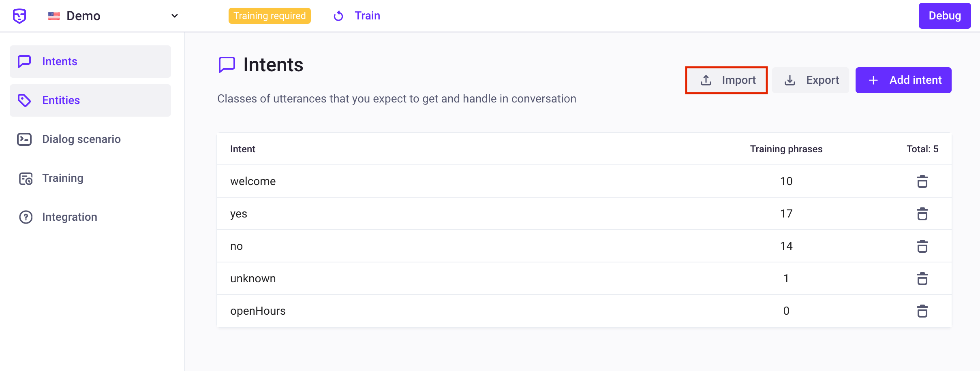Image resolution: width=980 pixels, height=371 pixels.
Task: Click the plus icon in Add intent
Action: 873,80
